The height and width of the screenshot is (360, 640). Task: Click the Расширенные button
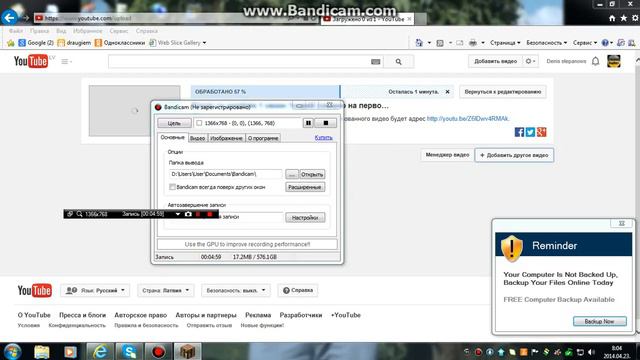pos(305,187)
